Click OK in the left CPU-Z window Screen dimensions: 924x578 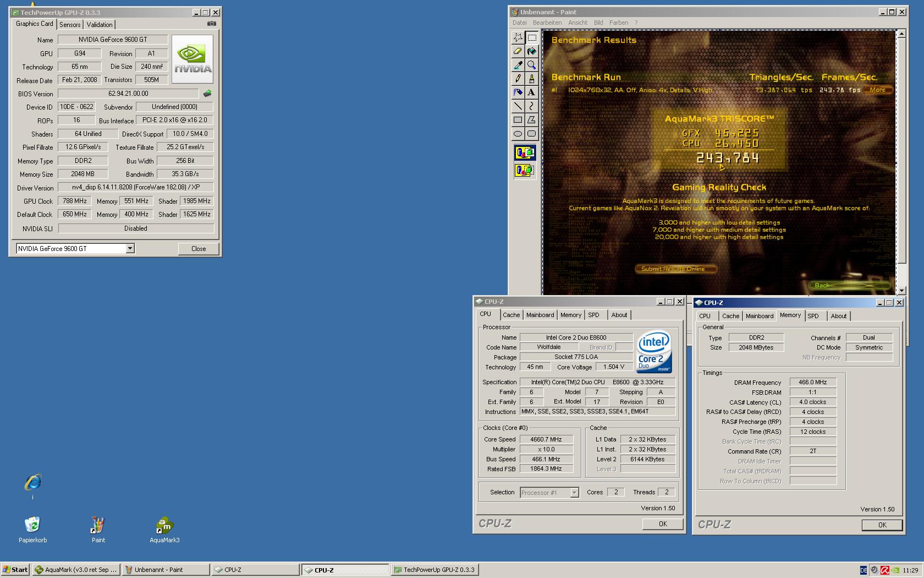click(x=663, y=524)
